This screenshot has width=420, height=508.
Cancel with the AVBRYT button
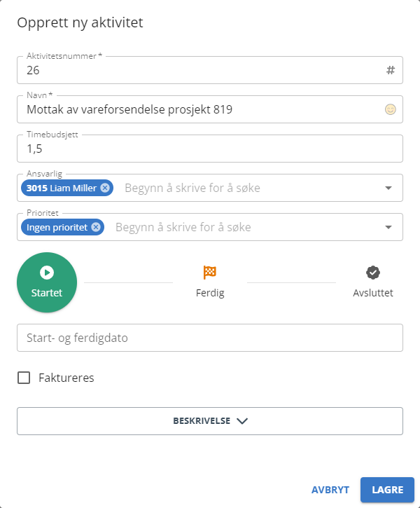point(330,490)
